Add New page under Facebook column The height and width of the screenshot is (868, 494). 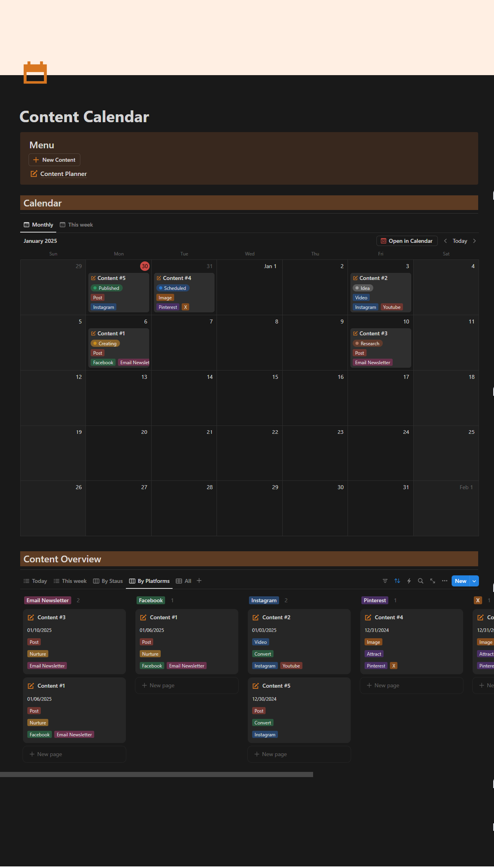click(x=187, y=685)
